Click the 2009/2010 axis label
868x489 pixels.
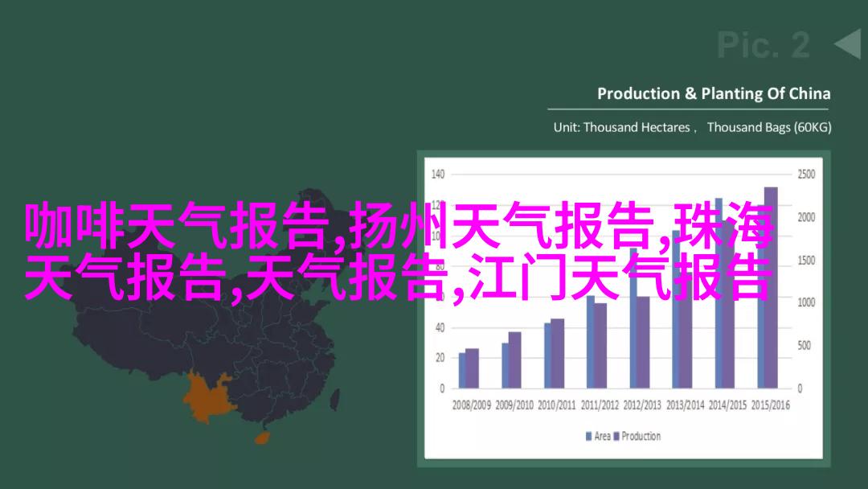(x=514, y=405)
